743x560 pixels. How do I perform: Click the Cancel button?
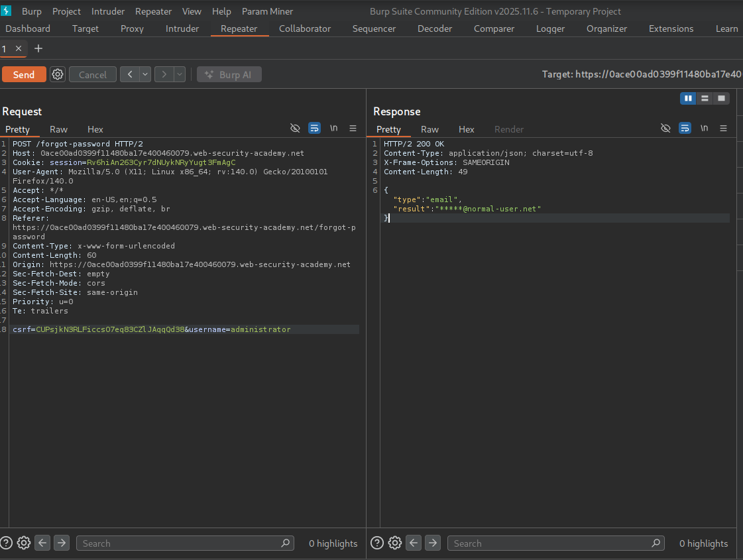[x=93, y=74]
